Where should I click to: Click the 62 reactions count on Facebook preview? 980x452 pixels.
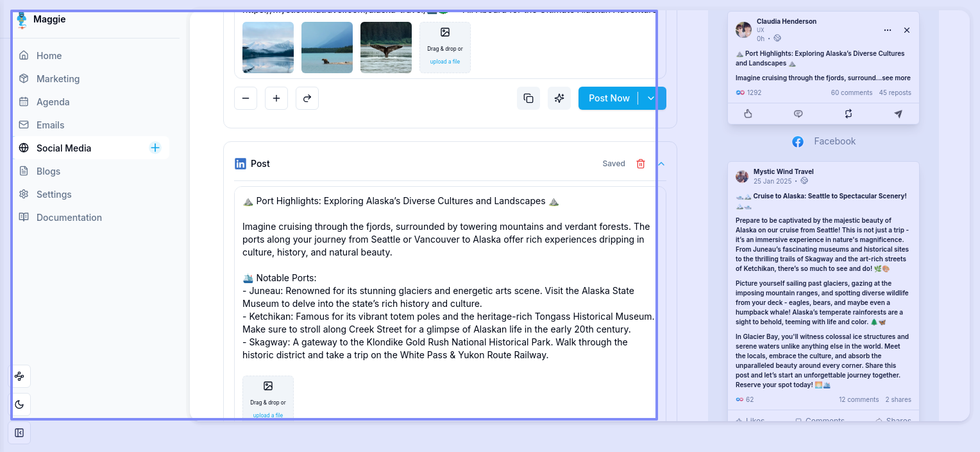745,400
